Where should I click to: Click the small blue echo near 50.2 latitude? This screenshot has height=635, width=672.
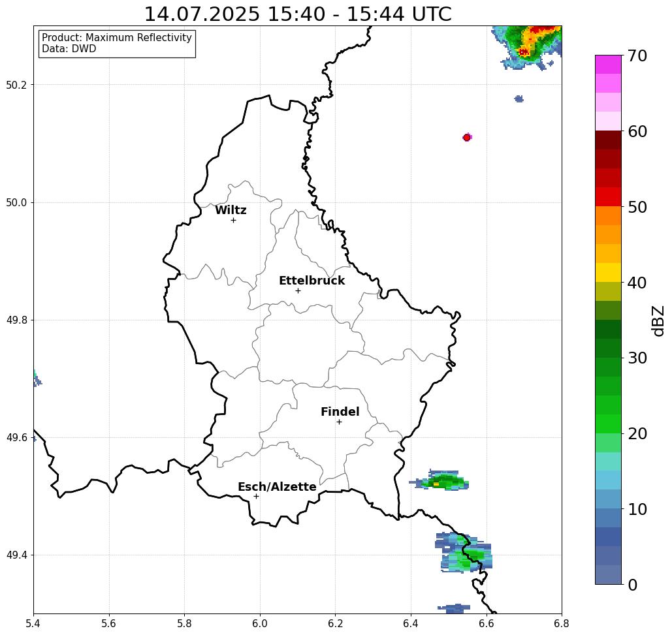pos(519,99)
